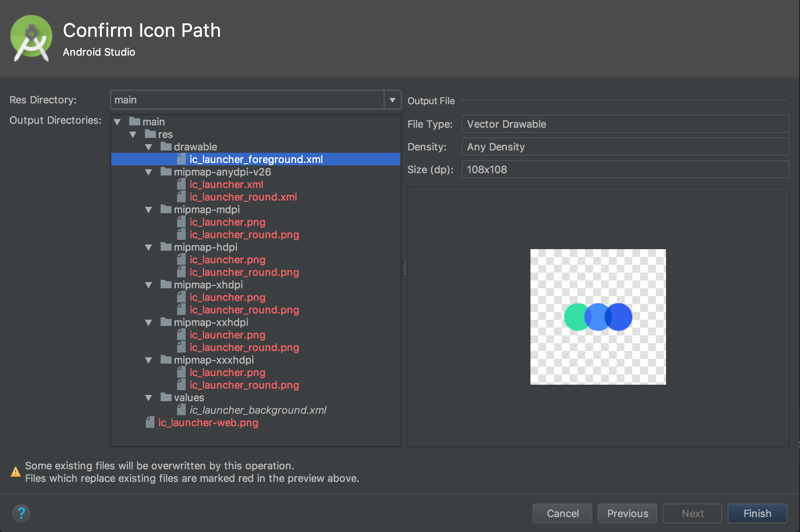
Task: Select ic_launcher-web.png in the tree
Action: [208, 422]
